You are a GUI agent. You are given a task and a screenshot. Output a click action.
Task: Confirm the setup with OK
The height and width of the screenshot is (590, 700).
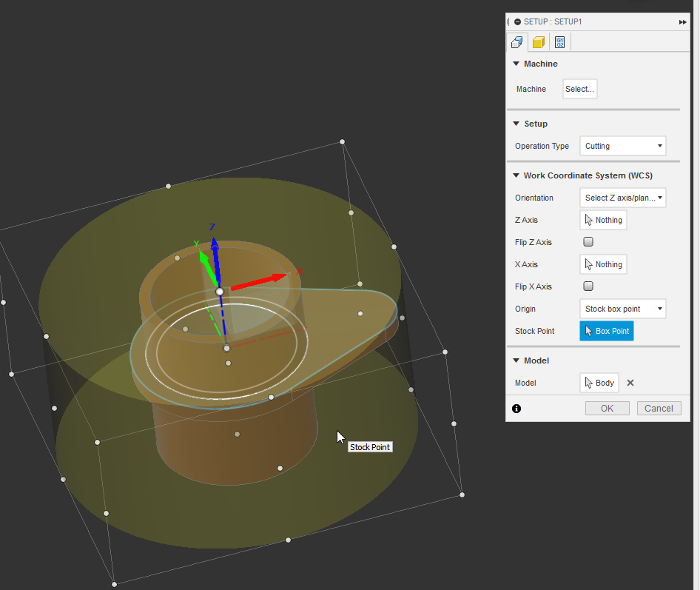click(607, 408)
